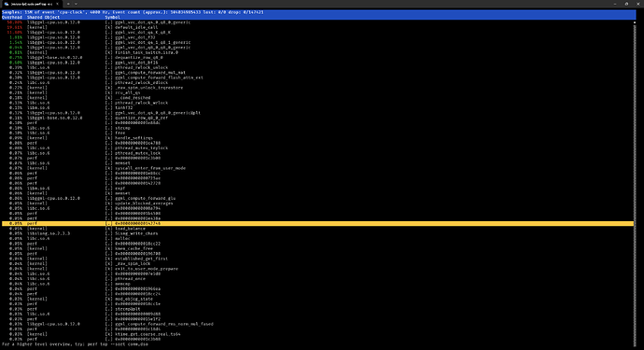Click the terminal vertical scrollbar
The height and width of the screenshot is (350, 644).
pyautogui.click(x=635, y=183)
